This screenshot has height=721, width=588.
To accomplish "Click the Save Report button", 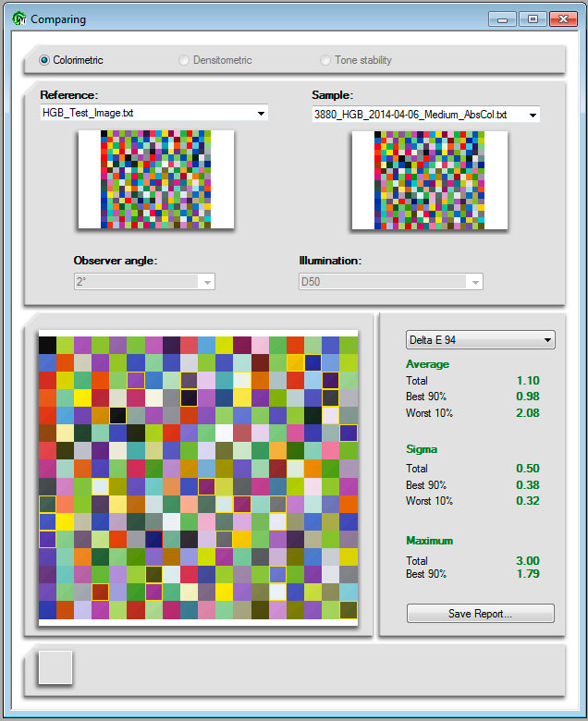I will pos(480,614).
